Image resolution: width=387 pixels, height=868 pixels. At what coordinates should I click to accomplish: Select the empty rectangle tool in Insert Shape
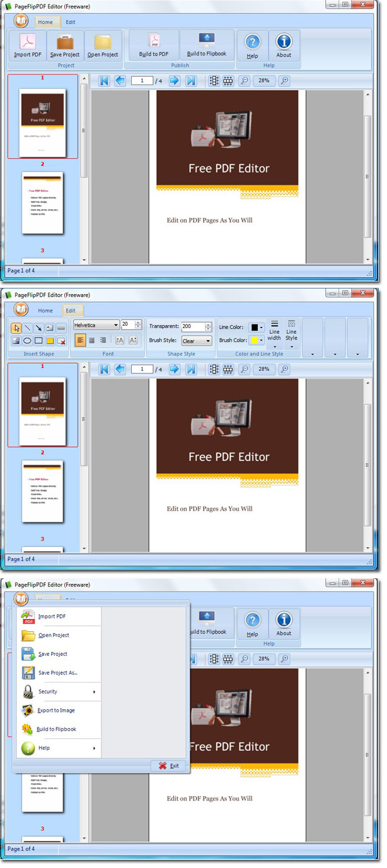pyautogui.click(x=39, y=341)
